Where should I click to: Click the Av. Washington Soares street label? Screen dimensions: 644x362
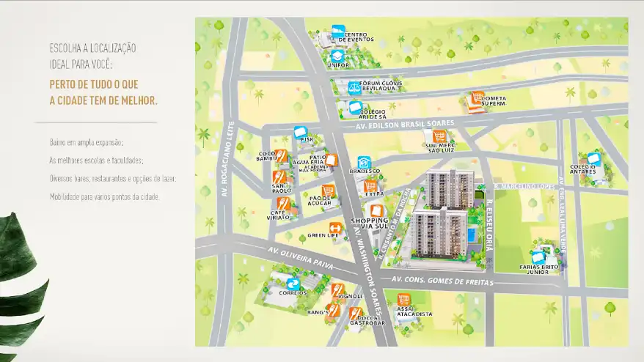coord(367,271)
